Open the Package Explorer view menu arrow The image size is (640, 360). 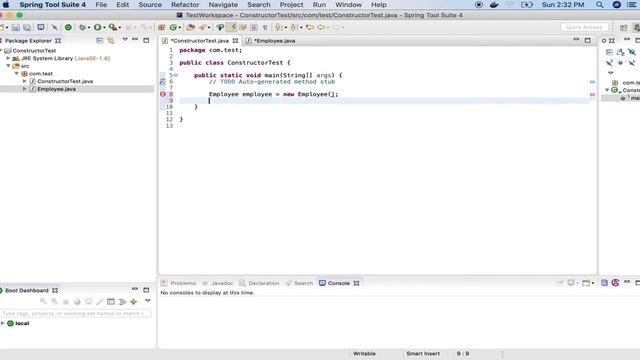point(125,40)
